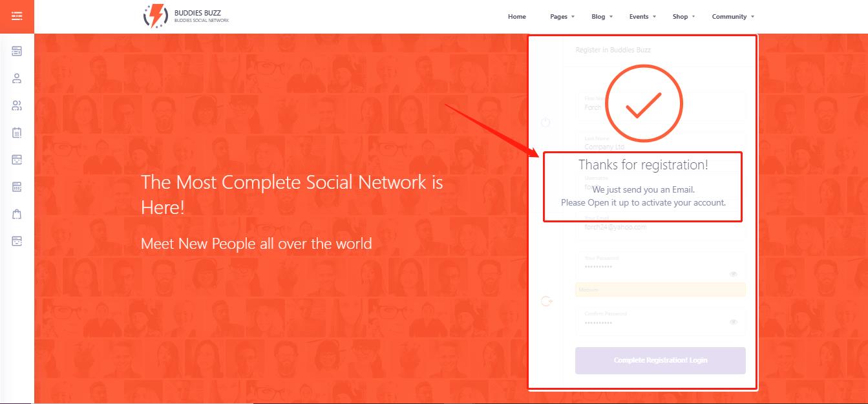
Task: Expand the Community dropdown menu
Action: coord(732,17)
